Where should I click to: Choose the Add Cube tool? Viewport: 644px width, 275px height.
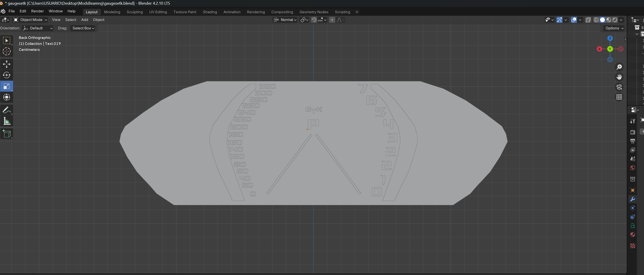click(6, 134)
